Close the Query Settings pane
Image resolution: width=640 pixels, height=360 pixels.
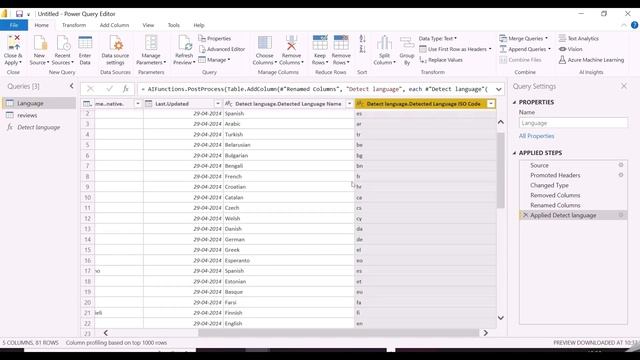click(624, 86)
